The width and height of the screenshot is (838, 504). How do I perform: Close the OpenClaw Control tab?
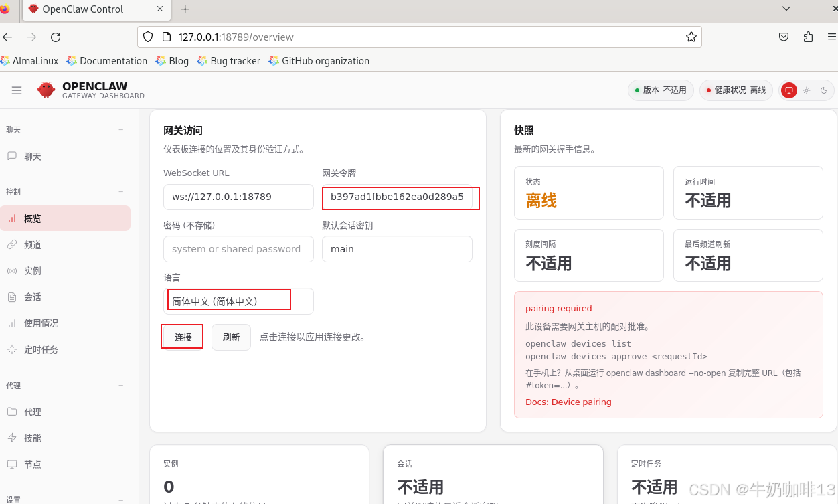pos(160,9)
